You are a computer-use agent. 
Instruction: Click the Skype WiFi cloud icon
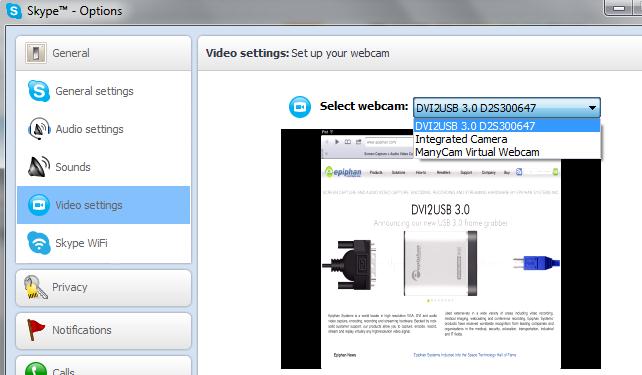point(39,243)
